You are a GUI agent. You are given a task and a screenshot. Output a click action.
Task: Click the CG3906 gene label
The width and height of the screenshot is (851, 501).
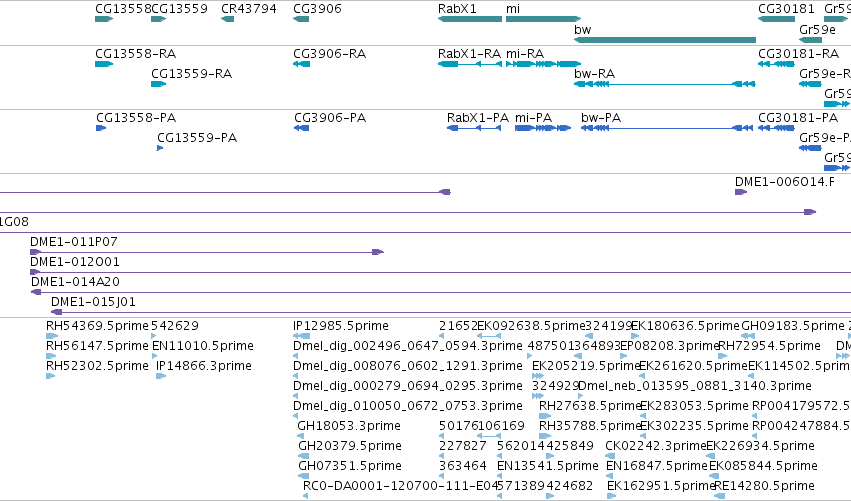coord(317,9)
